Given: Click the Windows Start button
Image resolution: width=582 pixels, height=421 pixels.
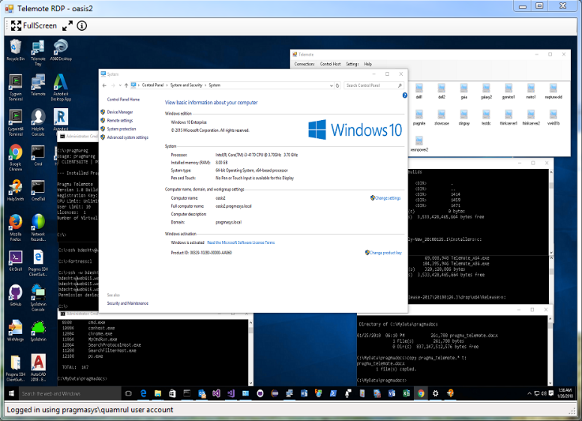Looking at the screenshot, I should click(x=12, y=393).
